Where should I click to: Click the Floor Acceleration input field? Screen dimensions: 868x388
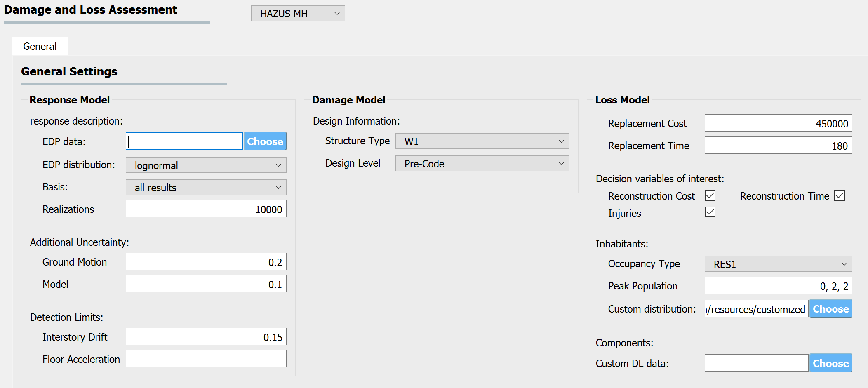(x=206, y=359)
